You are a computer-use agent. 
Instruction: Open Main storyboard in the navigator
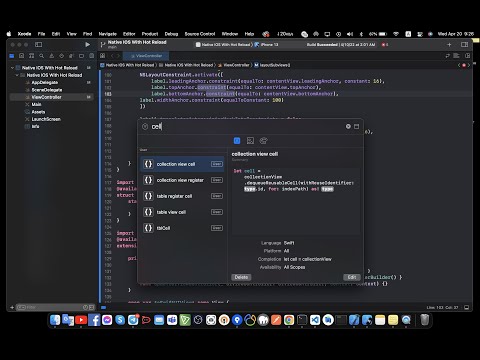coord(36,104)
